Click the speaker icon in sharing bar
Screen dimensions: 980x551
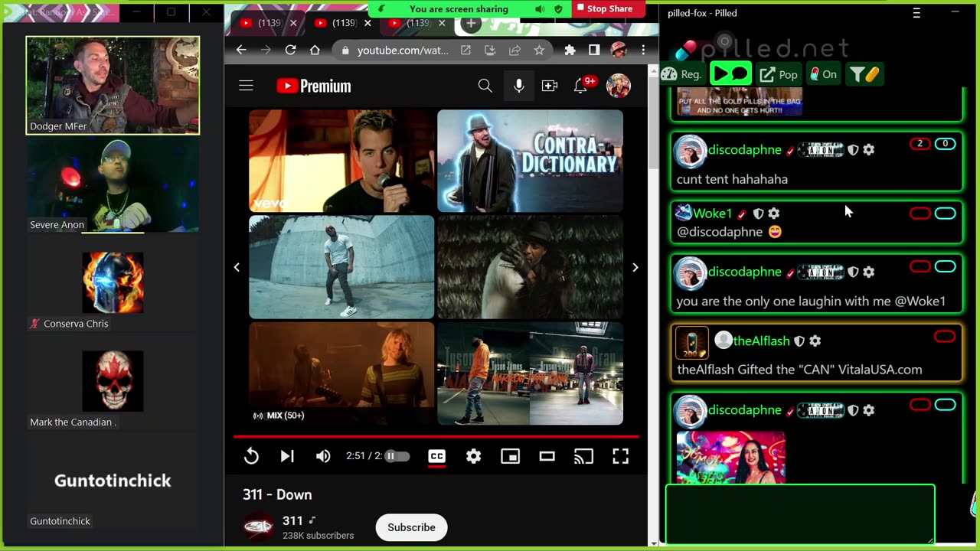[540, 9]
